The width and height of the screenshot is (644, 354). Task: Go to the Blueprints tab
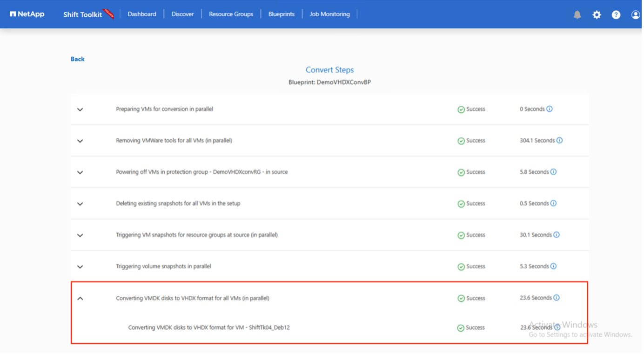tap(281, 14)
